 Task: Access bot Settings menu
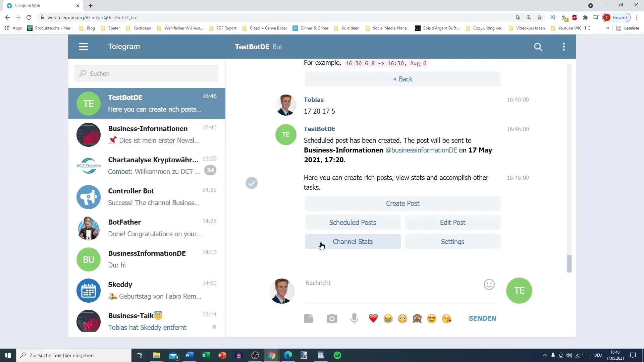(452, 241)
